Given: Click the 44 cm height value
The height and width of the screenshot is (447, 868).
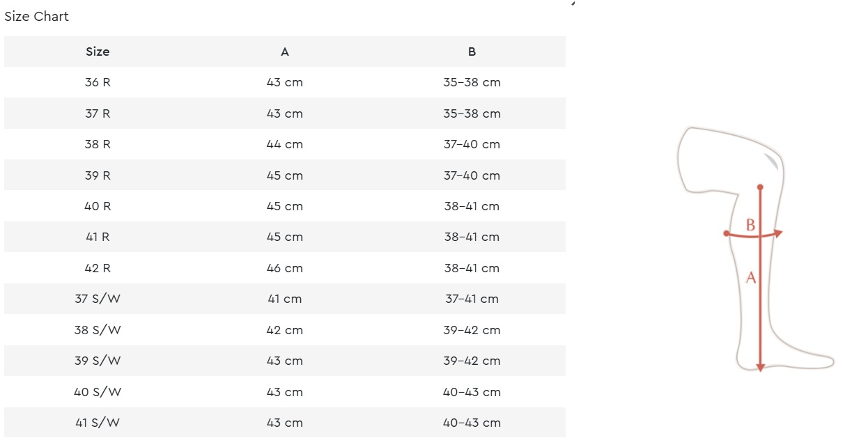Looking at the screenshot, I should point(285,144).
